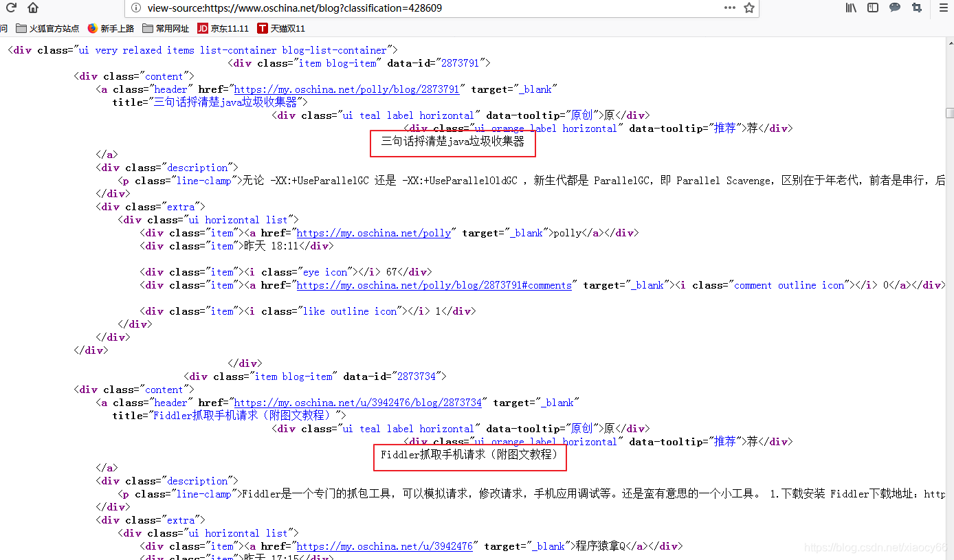Screen dimensions: 954x560
Task: Open the 新手上路 bookmark
Action: point(111,28)
